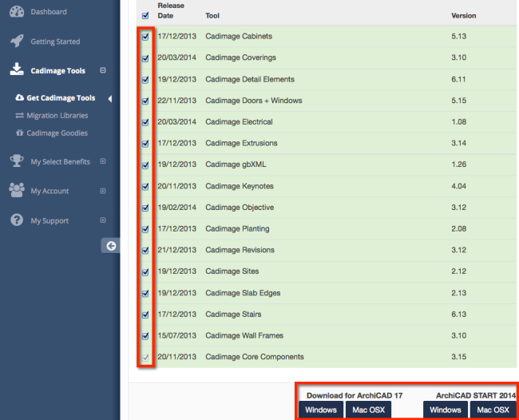
Task: Click the Release Date column header
Action: click(x=171, y=10)
